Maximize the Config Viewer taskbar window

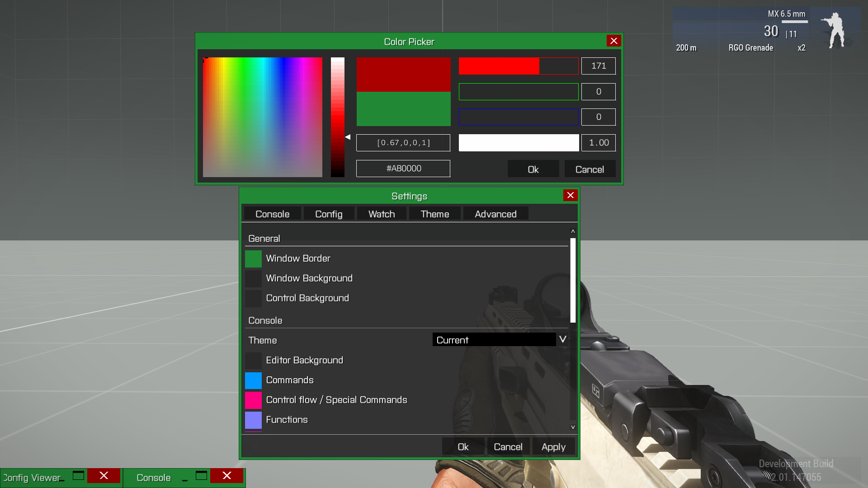tap(79, 475)
